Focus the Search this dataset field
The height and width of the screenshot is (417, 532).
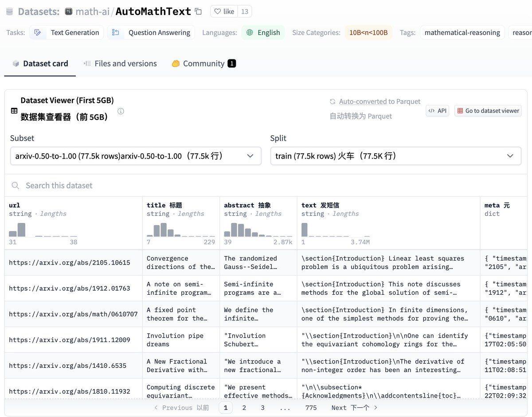tap(266, 186)
